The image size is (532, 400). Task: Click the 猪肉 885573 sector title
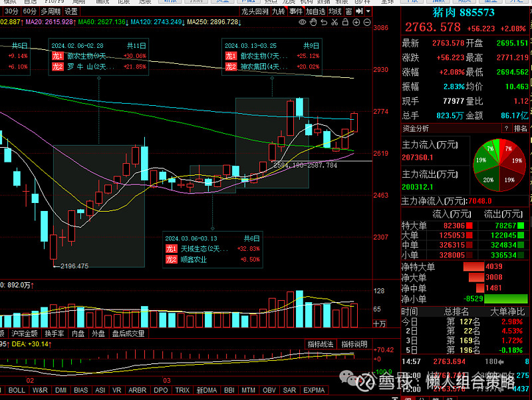464,13
